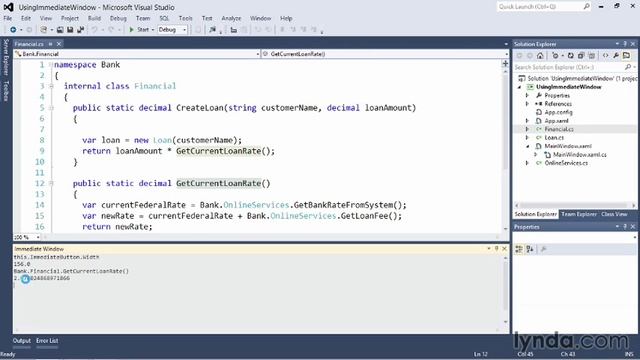Open file using the toolbar folder icon
The height and width of the screenshot is (360, 640).
click(60, 30)
